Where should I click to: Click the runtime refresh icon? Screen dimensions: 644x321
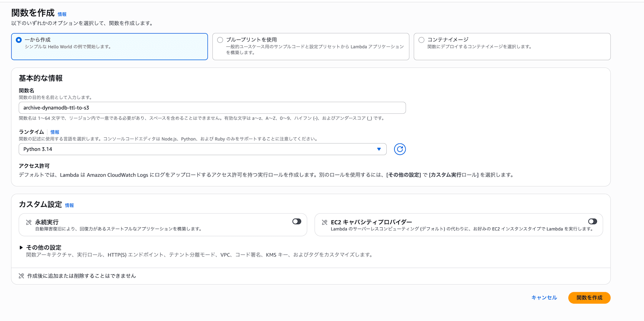tap(400, 149)
